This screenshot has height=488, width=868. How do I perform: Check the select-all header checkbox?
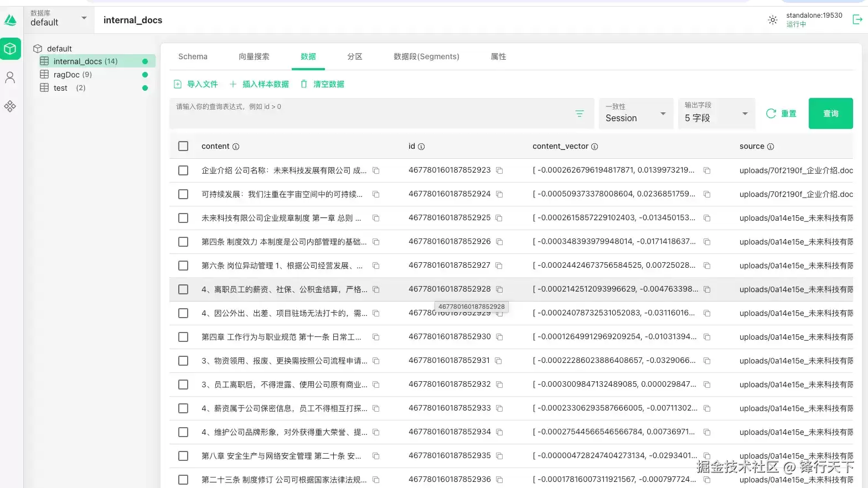(x=183, y=146)
